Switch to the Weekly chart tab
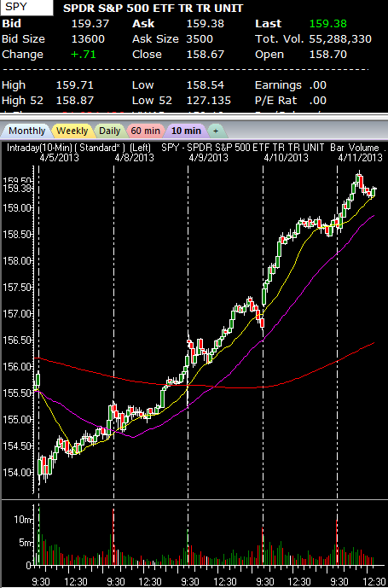388x588 pixels. tap(72, 131)
